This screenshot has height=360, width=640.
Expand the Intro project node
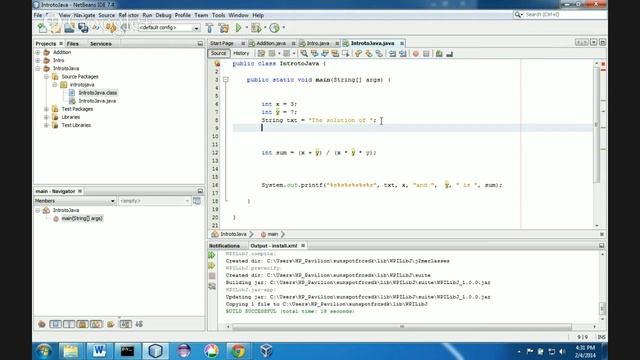pyautogui.click(x=38, y=60)
